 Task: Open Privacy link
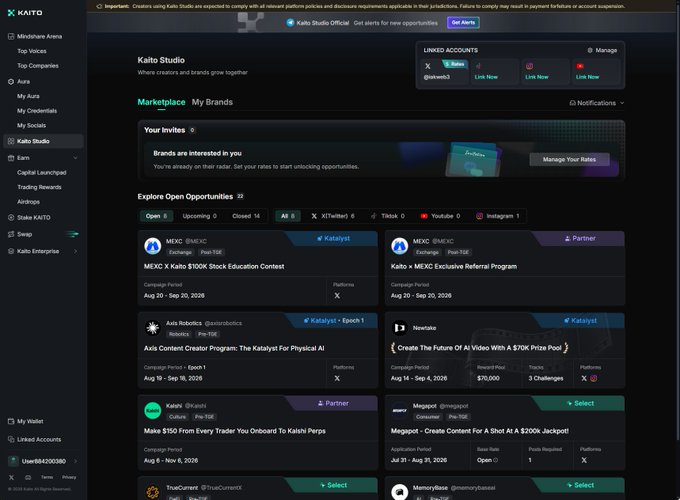[x=69, y=477]
